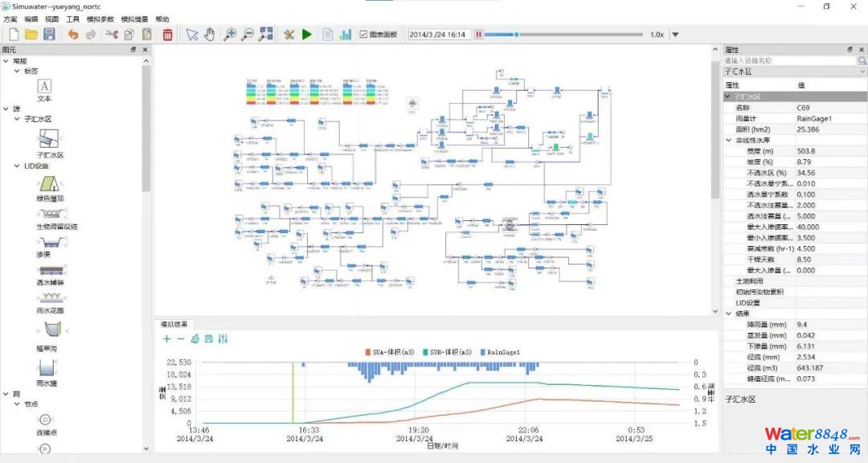Select the pointer selection tool

tap(191, 35)
